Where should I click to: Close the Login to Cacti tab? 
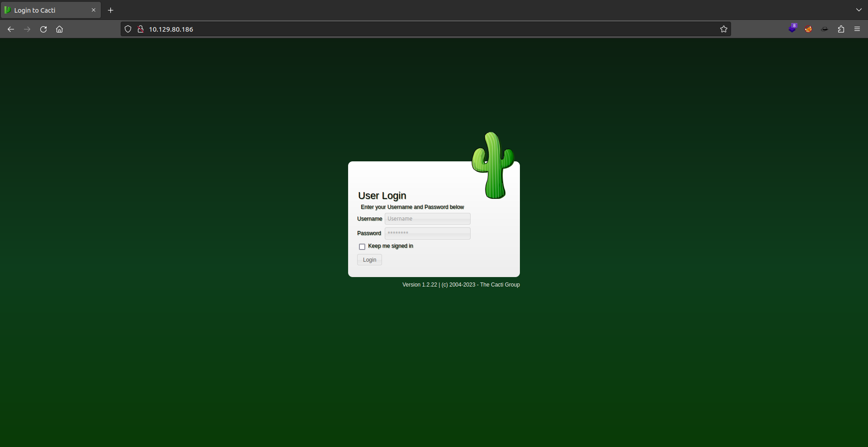[x=94, y=10]
